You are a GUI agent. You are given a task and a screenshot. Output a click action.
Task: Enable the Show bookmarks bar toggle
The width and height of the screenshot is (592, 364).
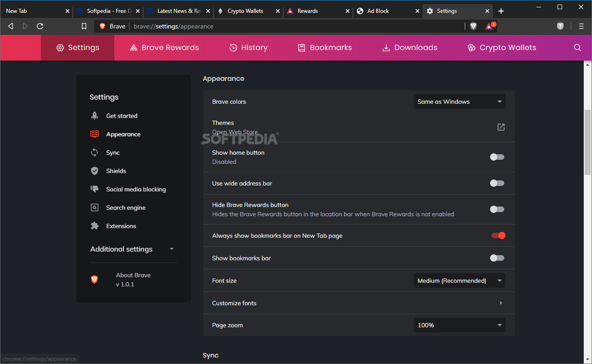click(x=497, y=258)
